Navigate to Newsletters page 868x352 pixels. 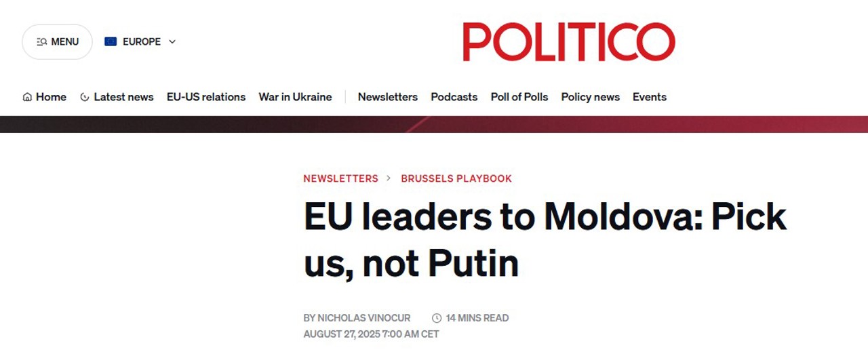click(x=387, y=97)
